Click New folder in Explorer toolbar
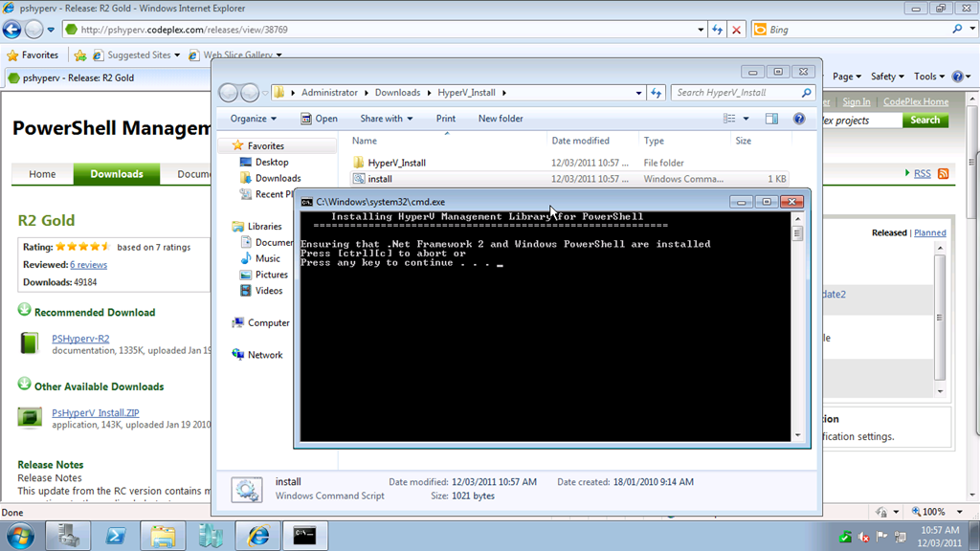980x551 pixels. point(501,119)
